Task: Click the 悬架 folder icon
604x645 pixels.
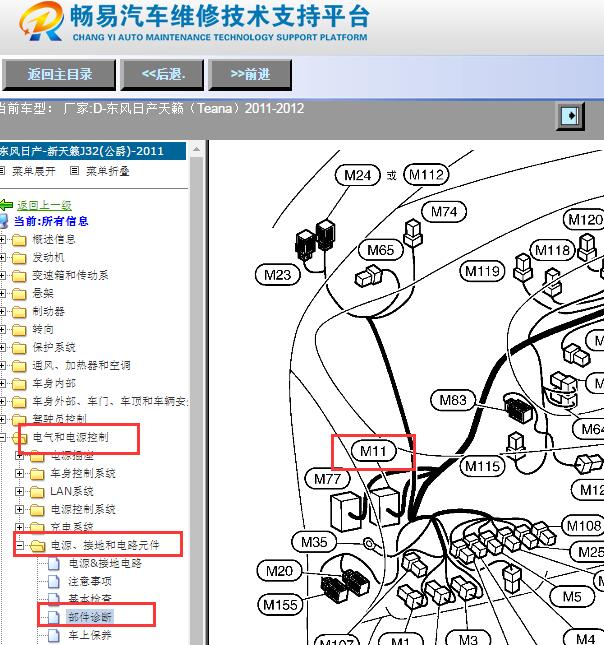Action: pyautogui.click(x=19, y=294)
